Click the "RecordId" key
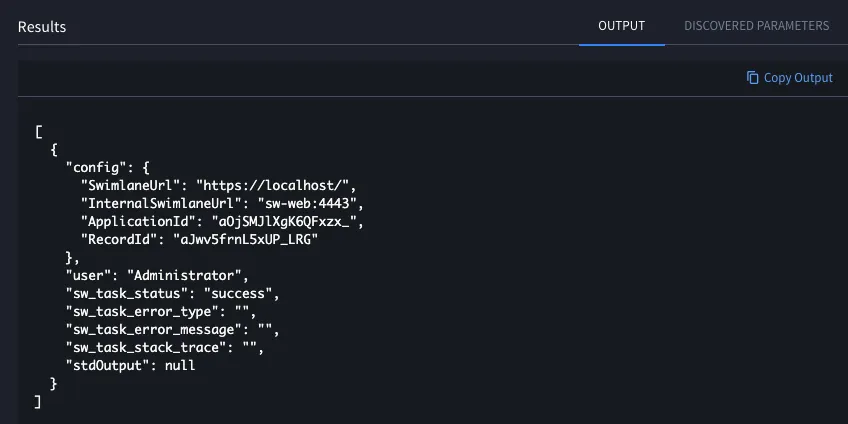 point(118,240)
